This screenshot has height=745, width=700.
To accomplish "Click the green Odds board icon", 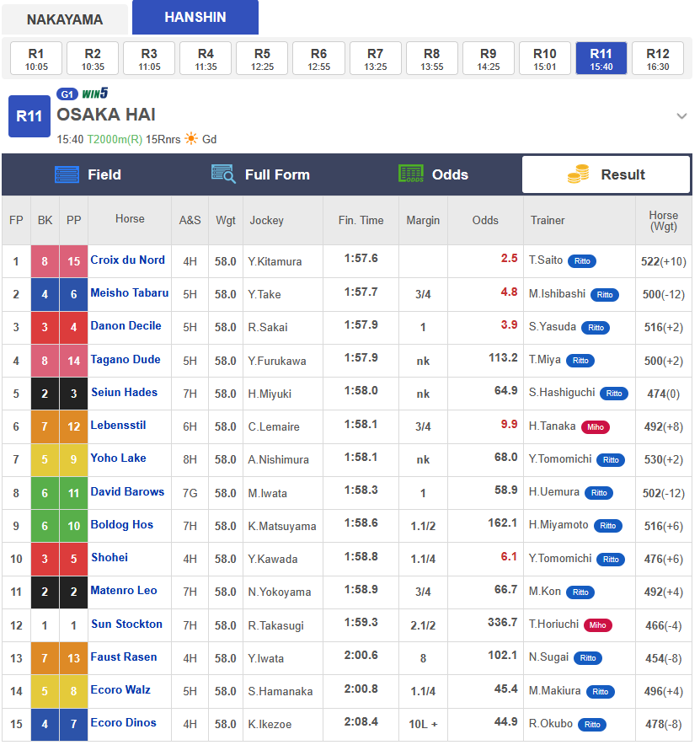I will click(x=411, y=174).
